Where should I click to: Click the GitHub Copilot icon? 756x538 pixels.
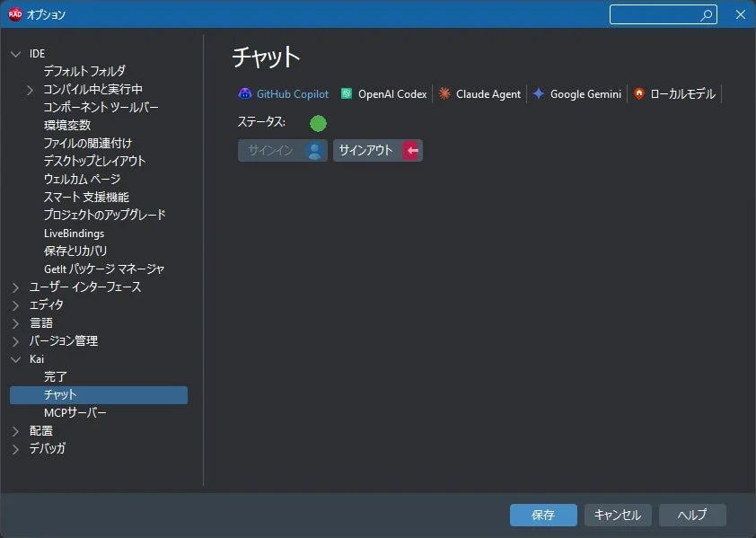point(245,93)
